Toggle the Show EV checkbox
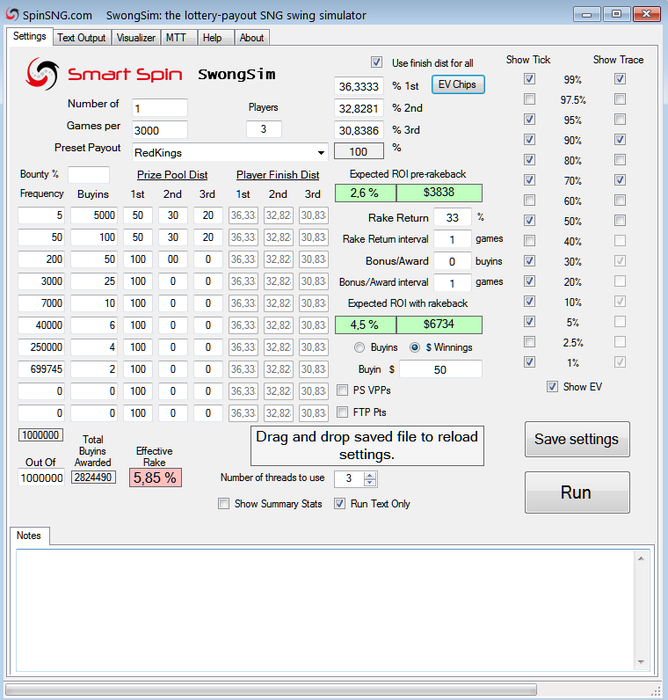Image resolution: width=668 pixels, height=700 pixels. click(x=552, y=387)
